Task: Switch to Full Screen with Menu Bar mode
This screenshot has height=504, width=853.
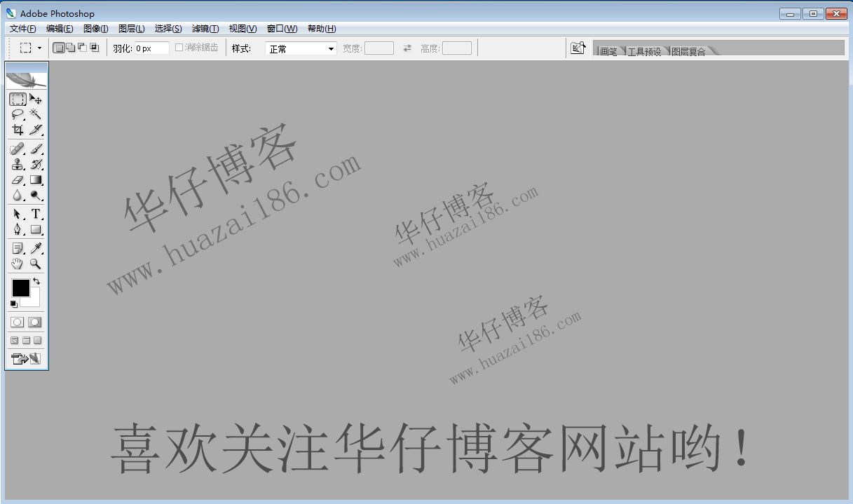Action: tap(27, 341)
